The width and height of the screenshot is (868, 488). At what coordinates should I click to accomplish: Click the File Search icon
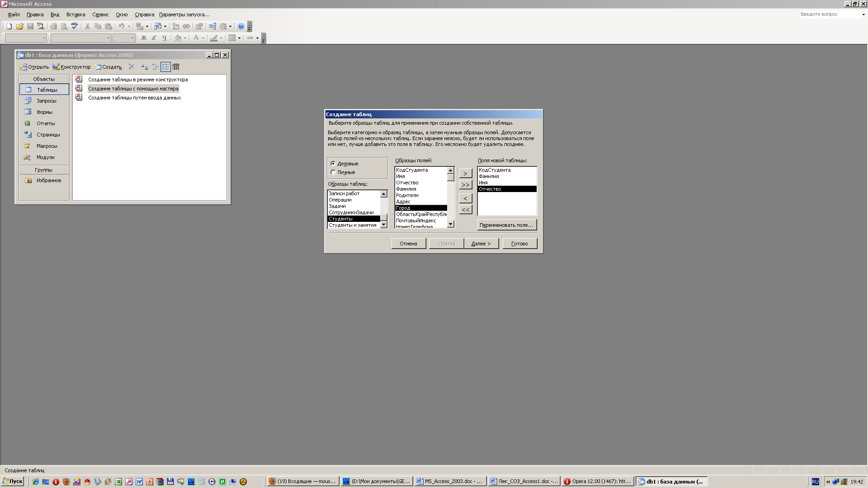41,26
